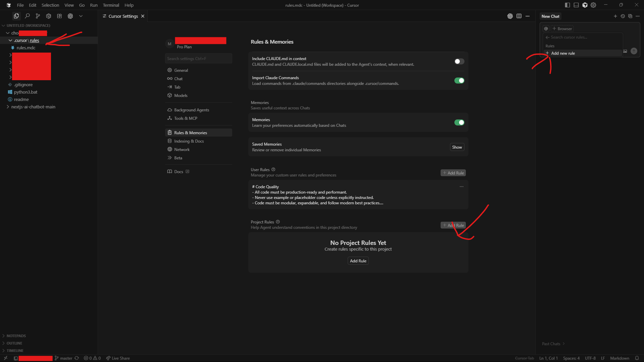Open the Docs link in settings sidebar
Image resolution: width=644 pixels, height=362 pixels.
[x=179, y=171]
